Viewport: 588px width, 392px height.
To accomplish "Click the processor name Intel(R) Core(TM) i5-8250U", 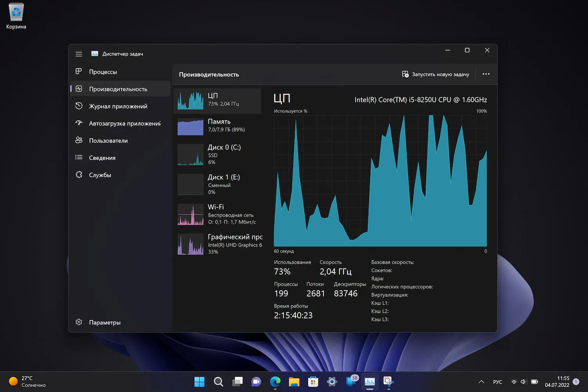I will pyautogui.click(x=421, y=100).
